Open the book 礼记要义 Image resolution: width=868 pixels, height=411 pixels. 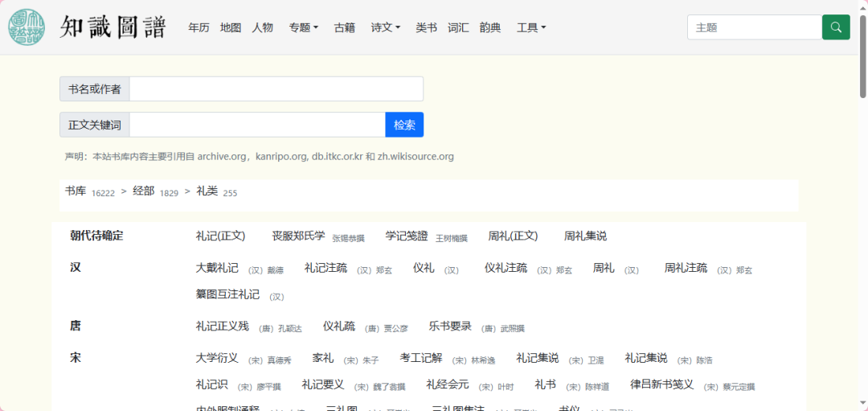(x=323, y=384)
